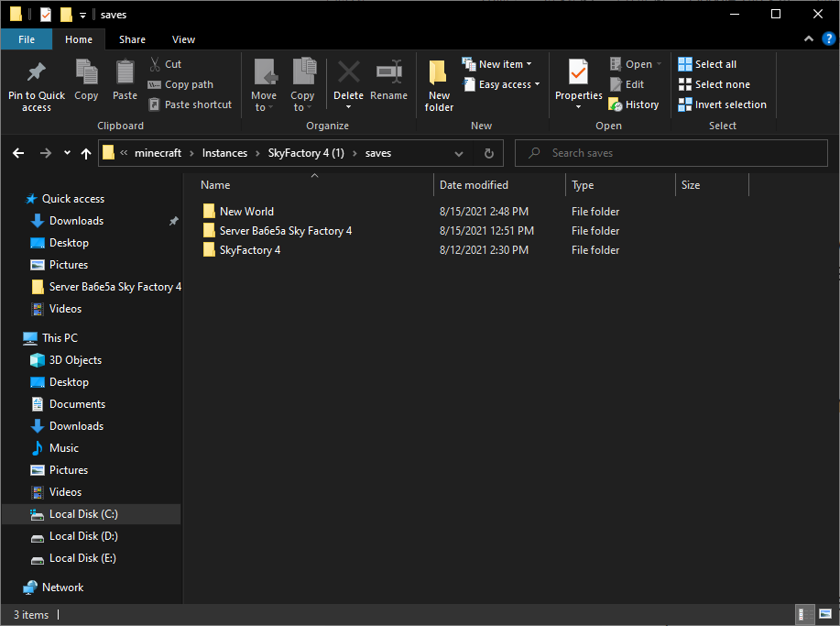Open Easy access dropdown

(x=501, y=84)
